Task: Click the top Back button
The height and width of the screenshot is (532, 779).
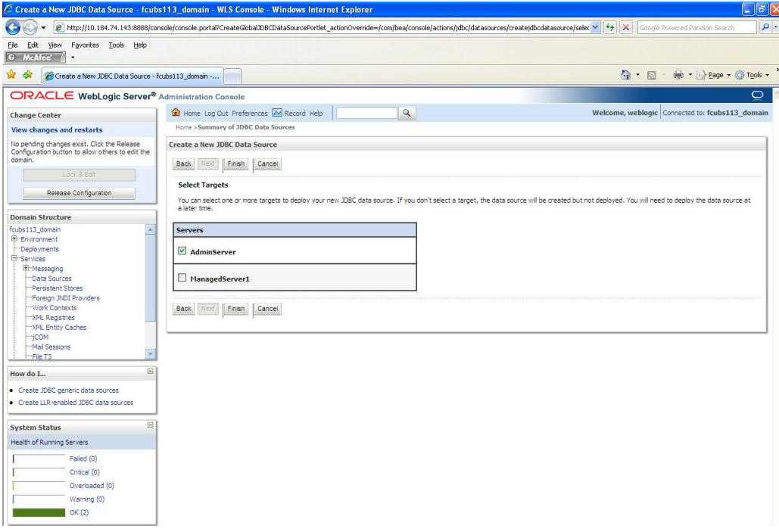Action: tap(183, 163)
